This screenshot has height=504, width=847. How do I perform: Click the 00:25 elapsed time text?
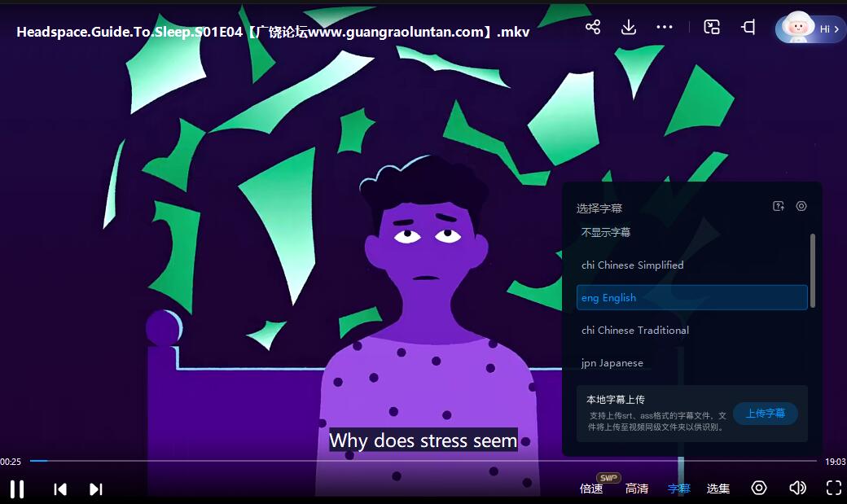point(11,462)
